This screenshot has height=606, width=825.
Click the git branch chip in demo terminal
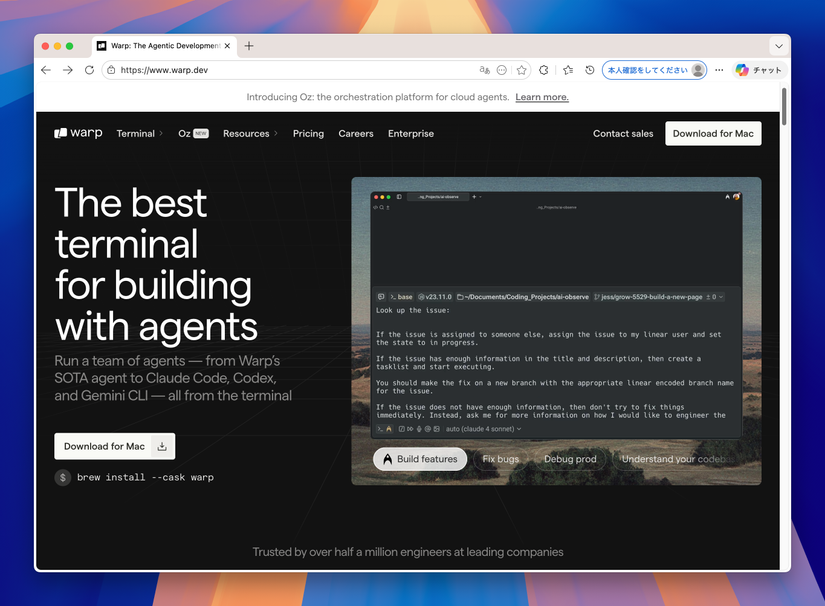[x=658, y=297]
